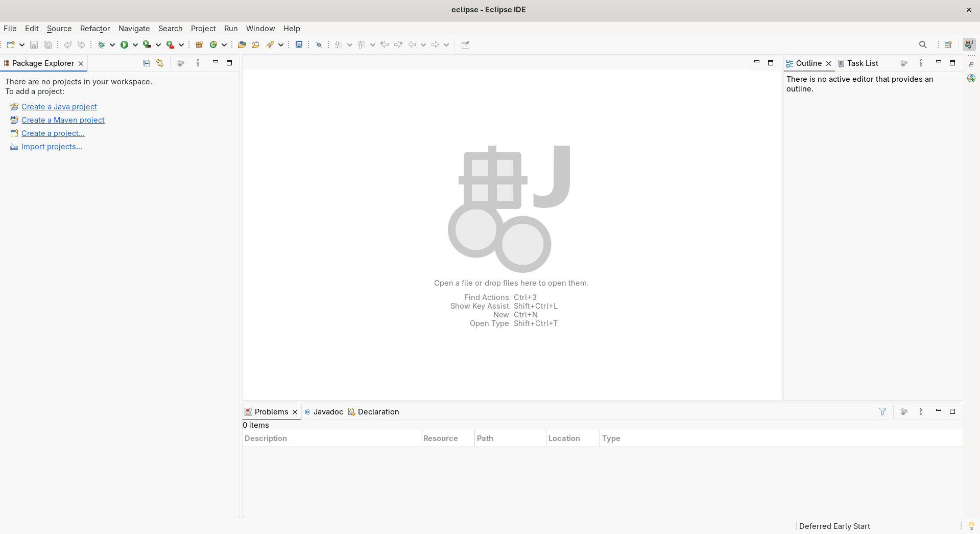Toggle Link with Editor in Package Explorer
Image resolution: width=980 pixels, height=534 pixels.
[160, 63]
